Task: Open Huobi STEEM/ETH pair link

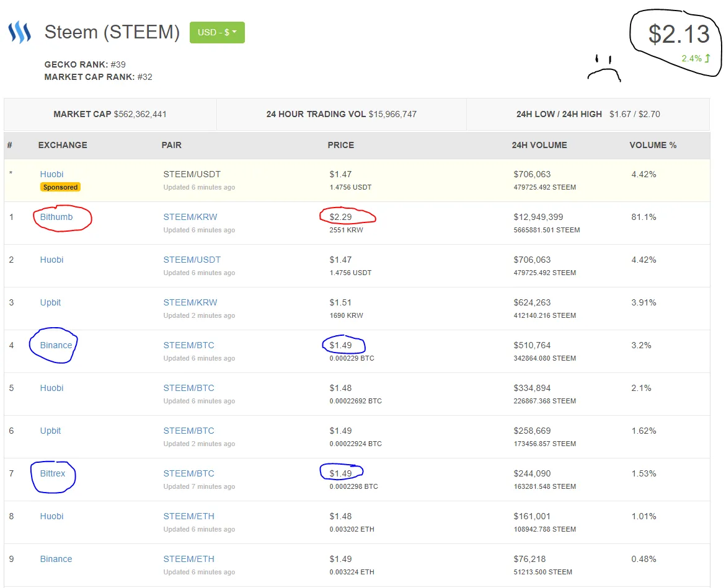Action: (x=188, y=516)
